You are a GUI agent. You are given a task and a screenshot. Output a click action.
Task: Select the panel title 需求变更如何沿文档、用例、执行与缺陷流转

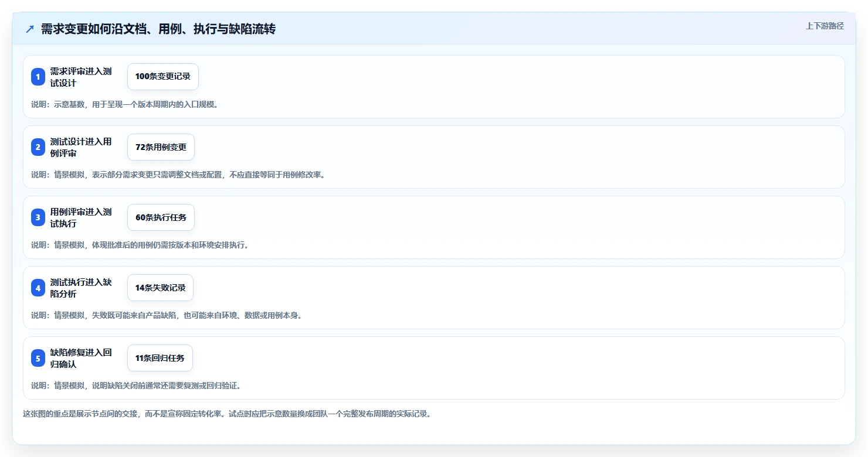(158, 29)
